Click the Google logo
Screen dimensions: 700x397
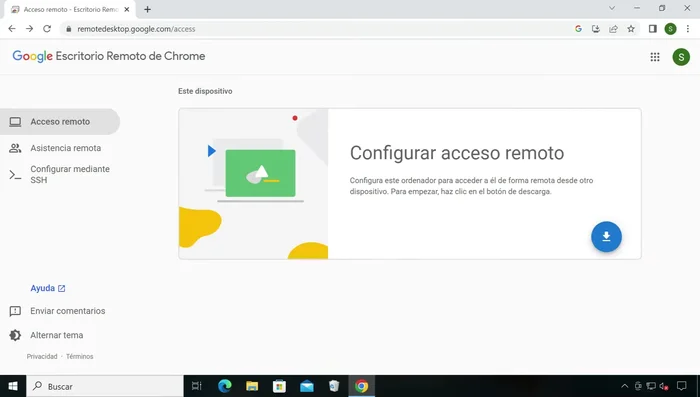32,56
